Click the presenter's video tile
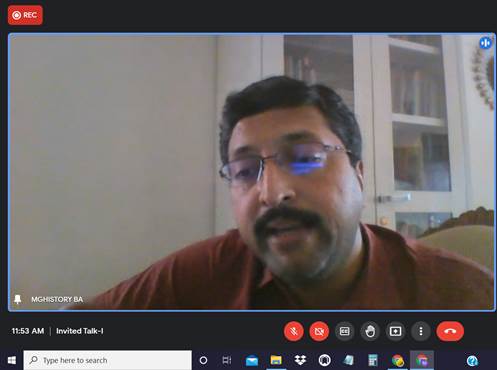This screenshot has height=370, width=497. (x=252, y=172)
